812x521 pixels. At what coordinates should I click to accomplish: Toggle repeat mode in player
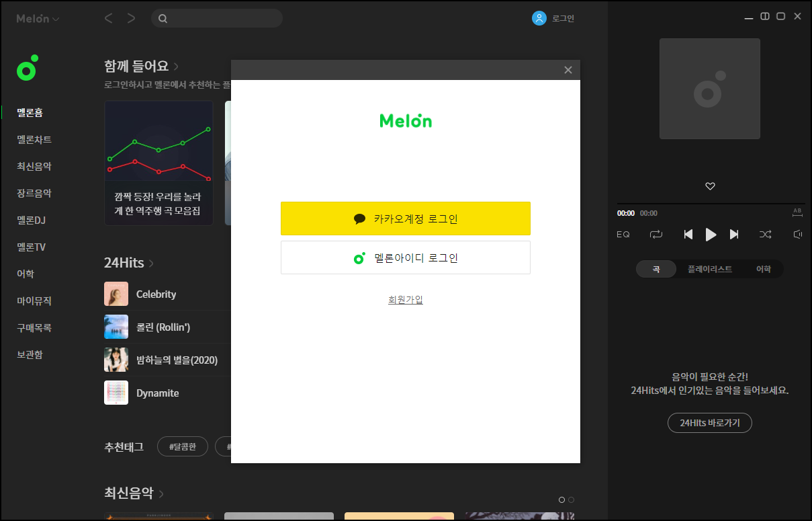click(x=656, y=235)
